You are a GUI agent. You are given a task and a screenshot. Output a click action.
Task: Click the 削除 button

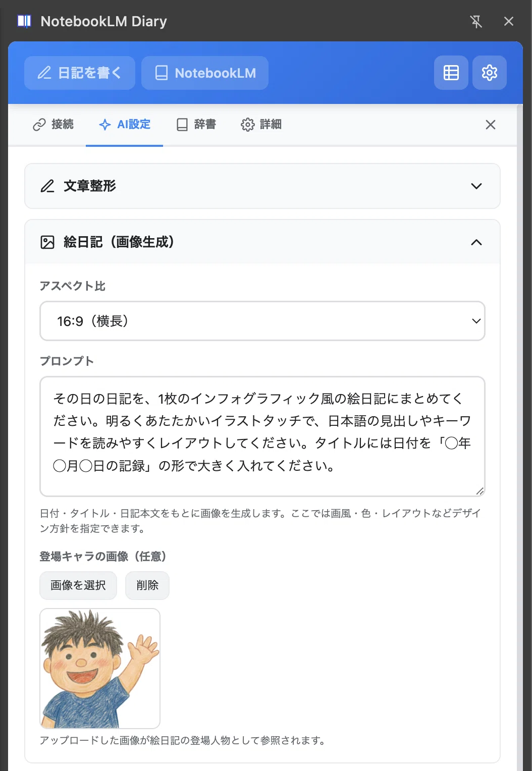(147, 585)
